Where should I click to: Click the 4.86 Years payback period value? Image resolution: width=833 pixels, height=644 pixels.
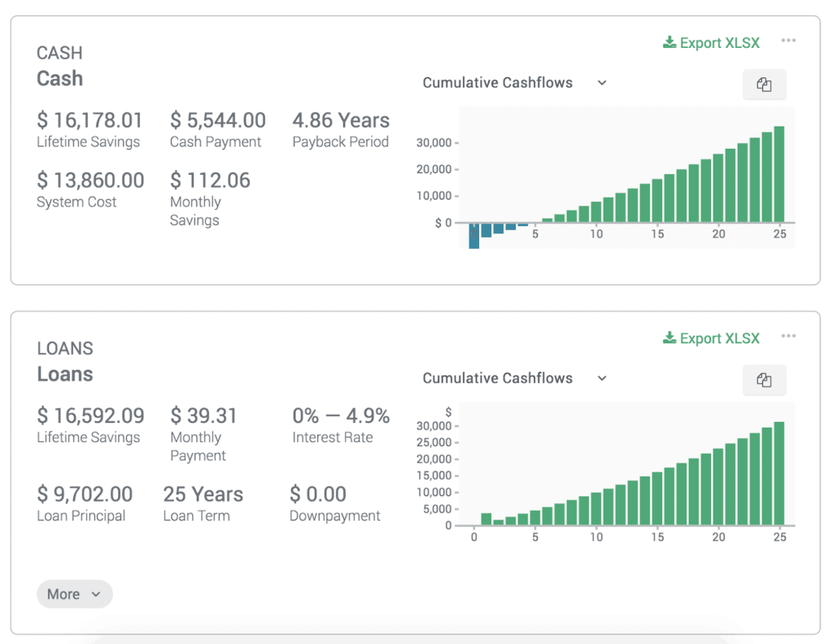point(341,120)
